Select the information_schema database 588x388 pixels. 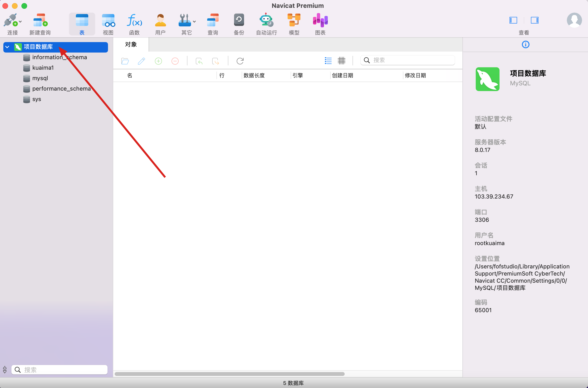tap(59, 57)
